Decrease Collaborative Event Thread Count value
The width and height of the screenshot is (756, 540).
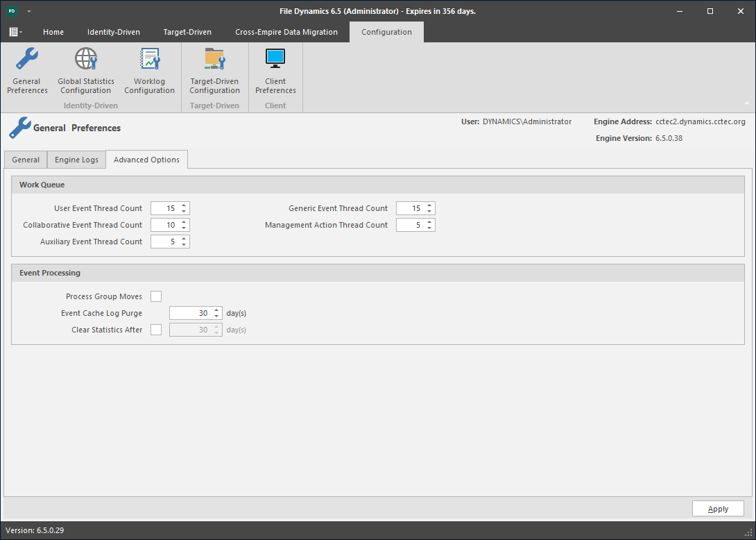184,228
